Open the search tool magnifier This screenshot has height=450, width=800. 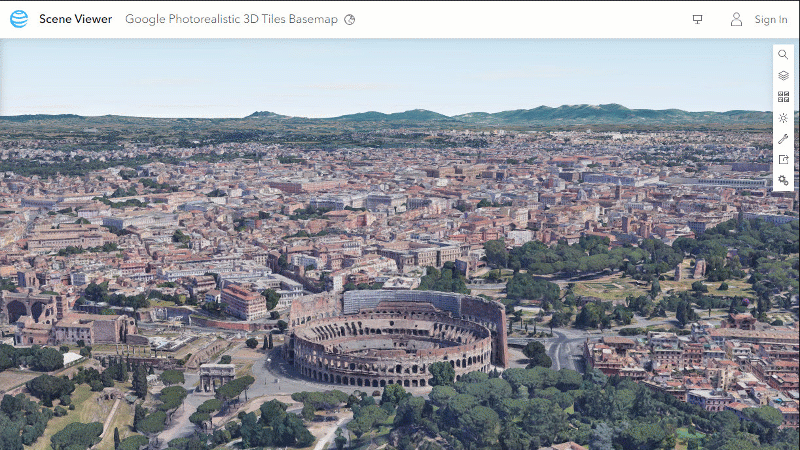(x=783, y=55)
